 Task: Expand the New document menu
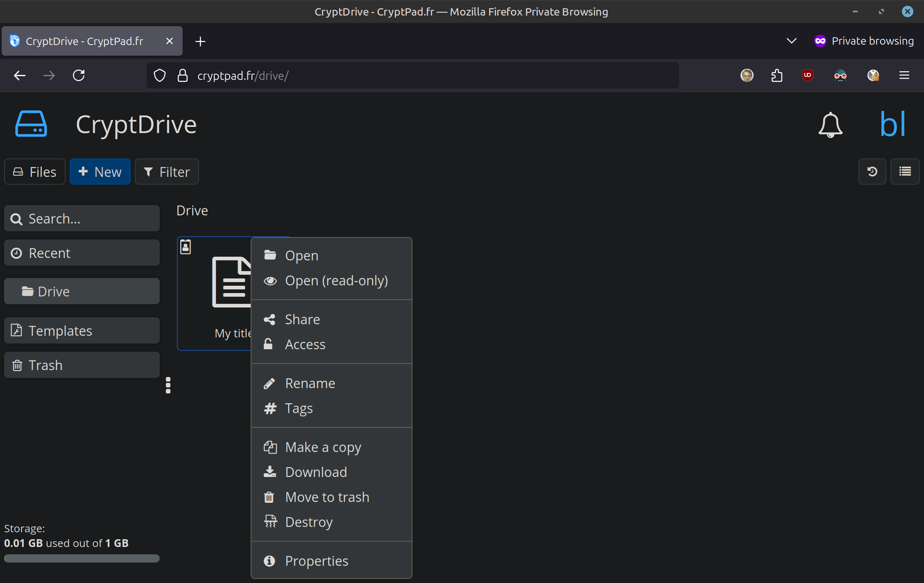[x=100, y=172]
